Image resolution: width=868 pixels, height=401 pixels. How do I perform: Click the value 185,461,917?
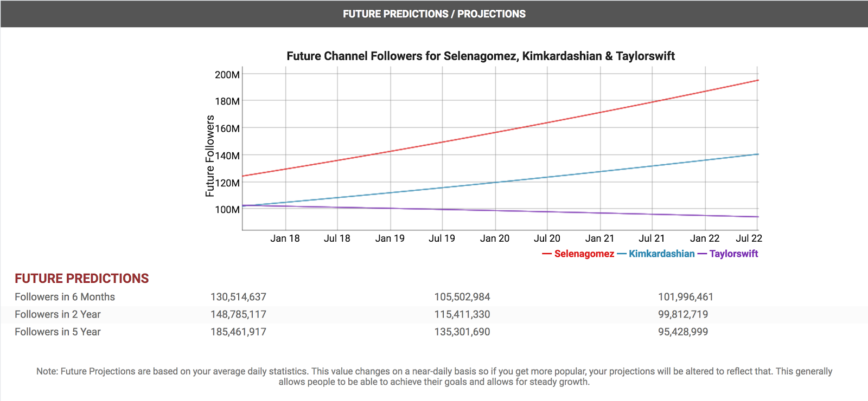pyautogui.click(x=238, y=332)
